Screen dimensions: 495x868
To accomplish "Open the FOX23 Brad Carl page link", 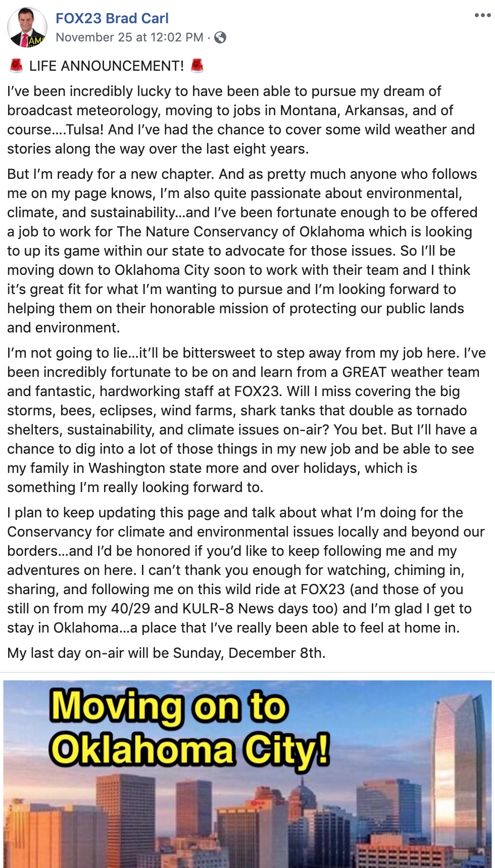I will 112,18.
